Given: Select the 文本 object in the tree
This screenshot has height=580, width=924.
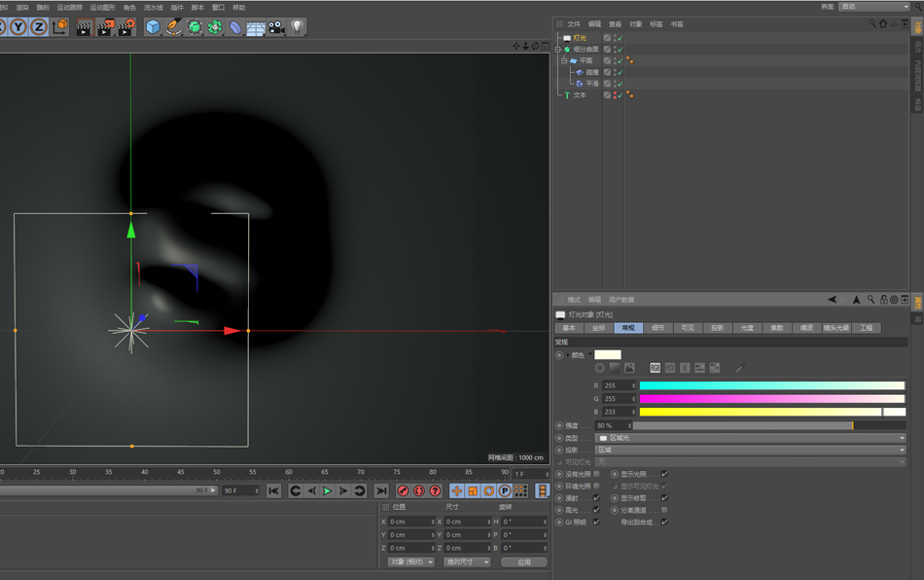Looking at the screenshot, I should click(580, 95).
